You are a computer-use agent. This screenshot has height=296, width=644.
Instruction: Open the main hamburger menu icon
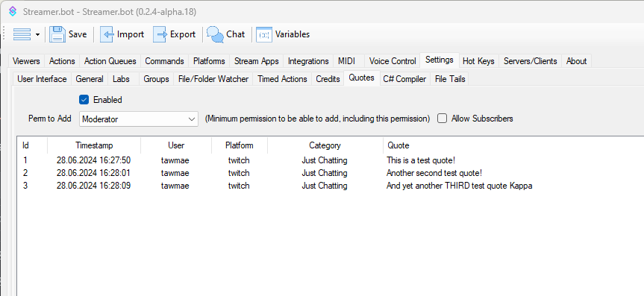tap(22, 34)
